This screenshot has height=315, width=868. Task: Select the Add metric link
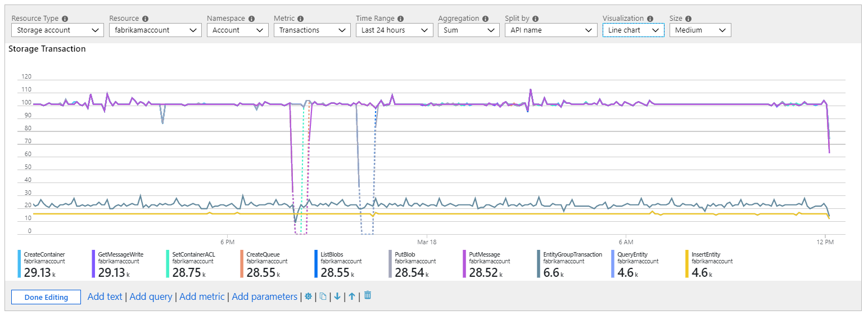202,296
